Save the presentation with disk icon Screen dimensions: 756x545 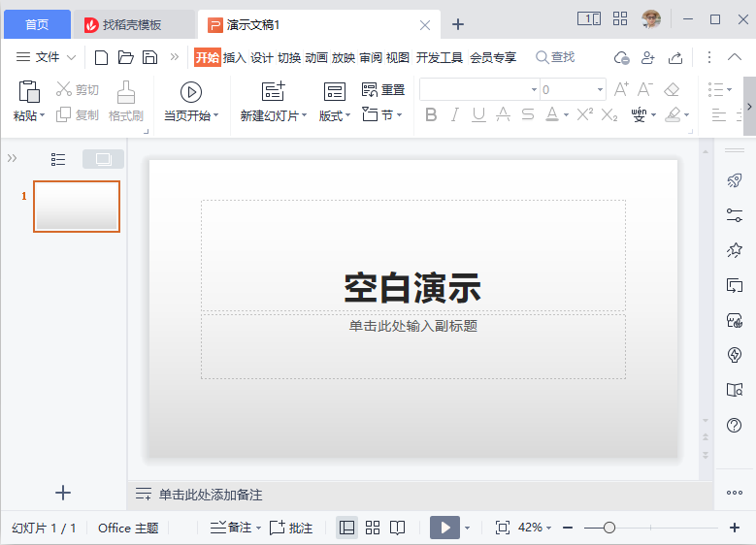point(150,57)
